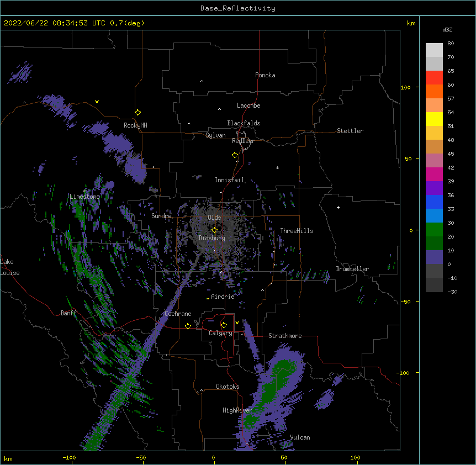The width and height of the screenshot is (476, 465).
Task: Click the Sundre town label
Action: point(161,216)
